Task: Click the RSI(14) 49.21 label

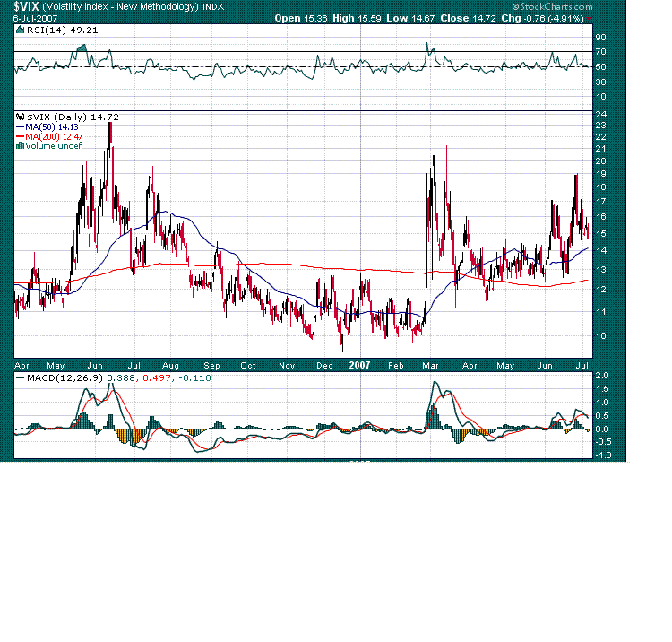Action: (x=62, y=30)
